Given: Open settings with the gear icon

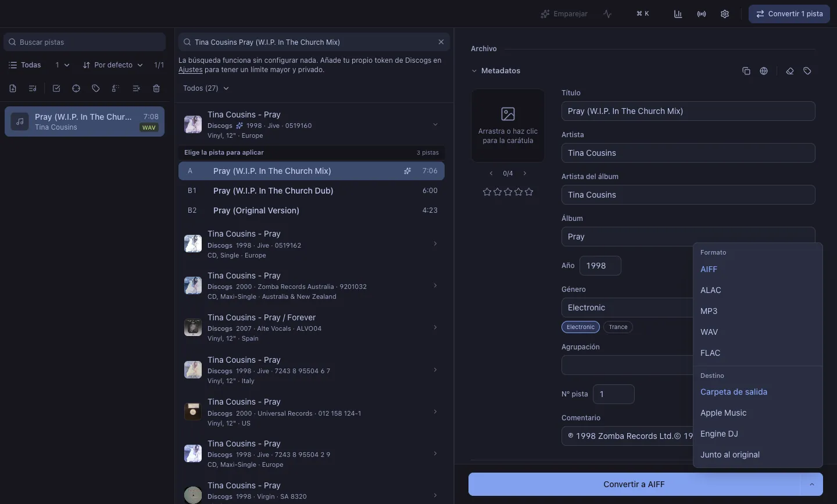Looking at the screenshot, I should (725, 14).
